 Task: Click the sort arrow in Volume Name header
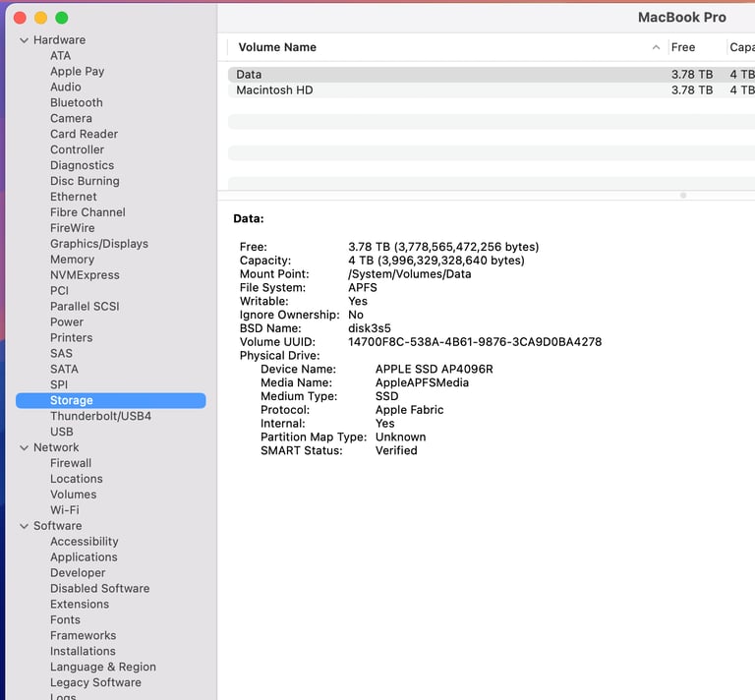pyautogui.click(x=656, y=47)
